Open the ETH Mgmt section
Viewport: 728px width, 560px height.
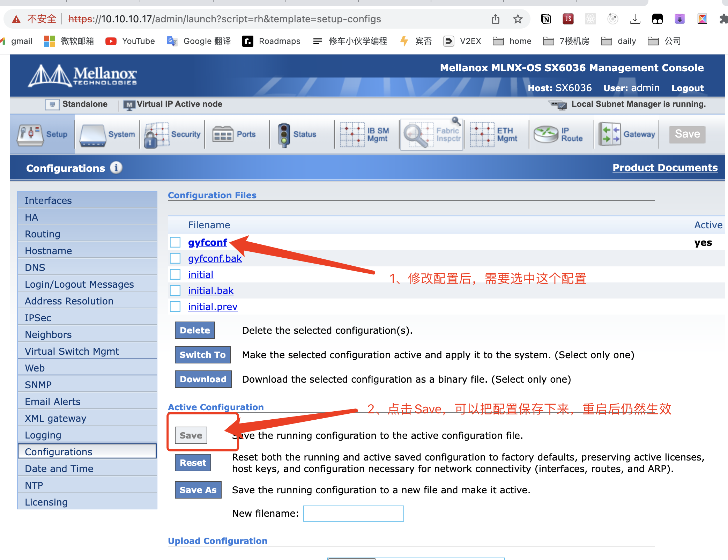point(493,134)
